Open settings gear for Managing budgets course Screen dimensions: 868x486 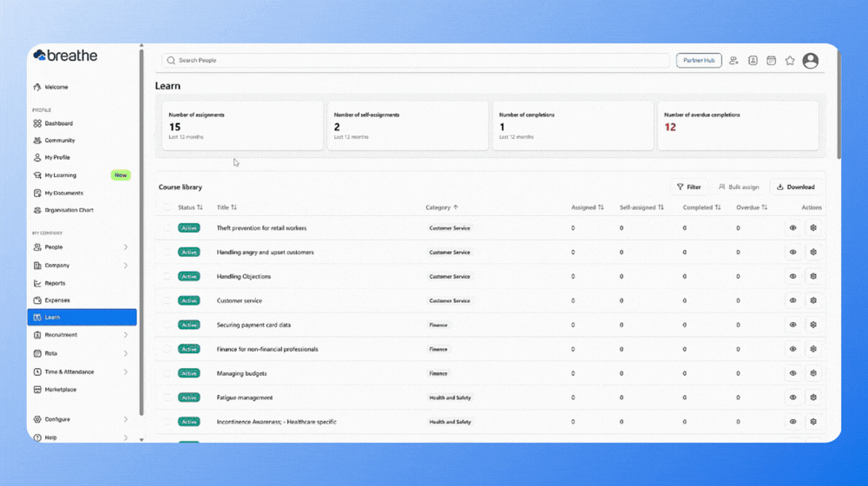813,373
